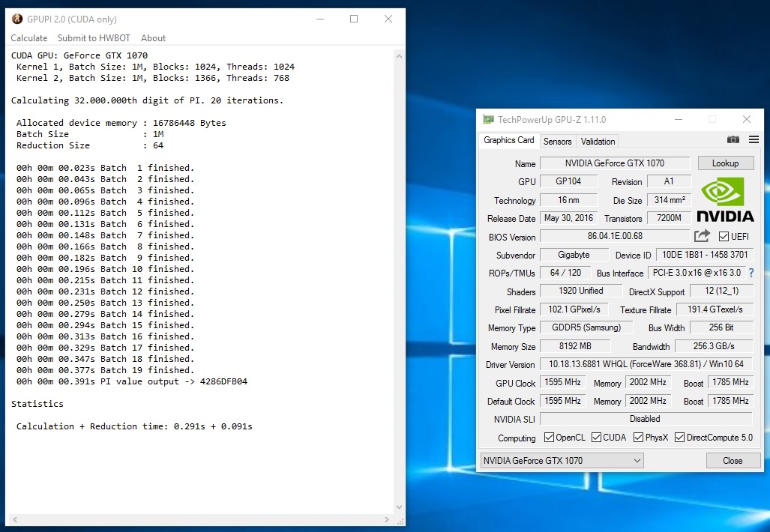Screen dimensions: 770x532
Task: Click the Lookup button in GPU-Z
Action: click(x=725, y=163)
